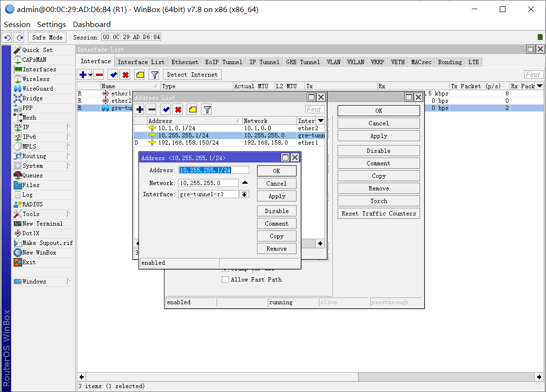This screenshot has height=392, width=546.
Task: Open WireGuard from the sidebar
Action: point(43,89)
